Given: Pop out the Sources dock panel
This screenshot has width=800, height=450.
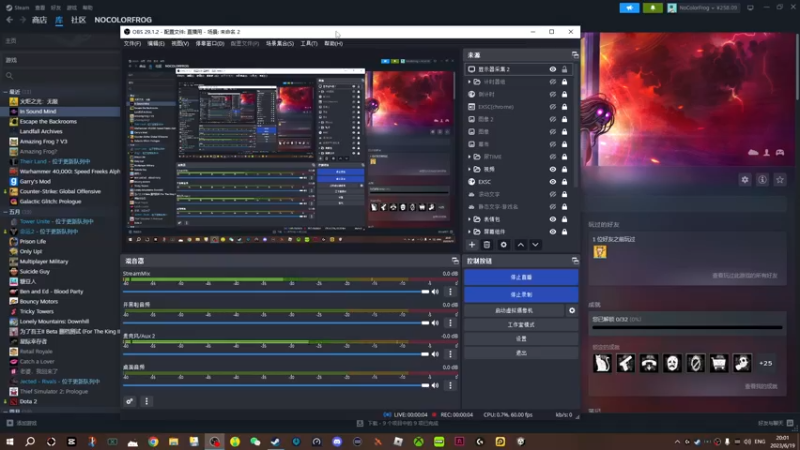Looking at the screenshot, I should pos(575,55).
